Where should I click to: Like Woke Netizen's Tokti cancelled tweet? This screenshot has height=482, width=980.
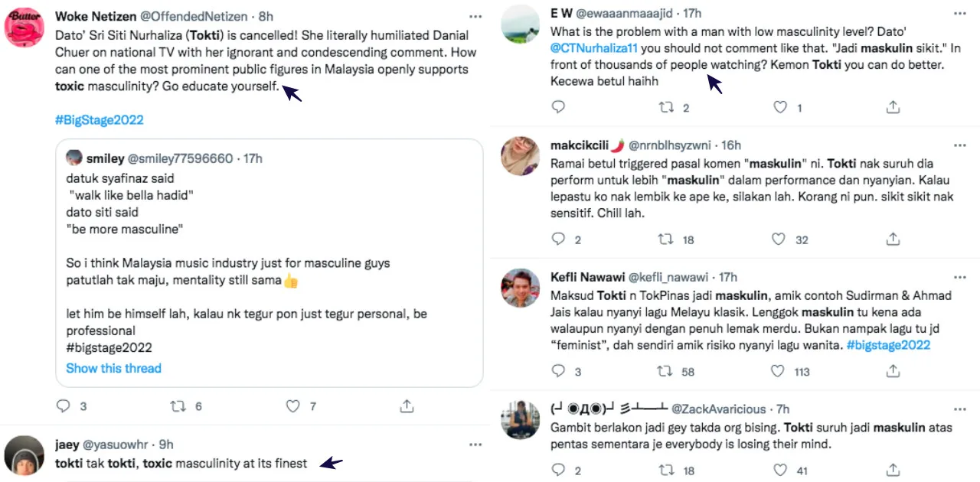pos(292,406)
